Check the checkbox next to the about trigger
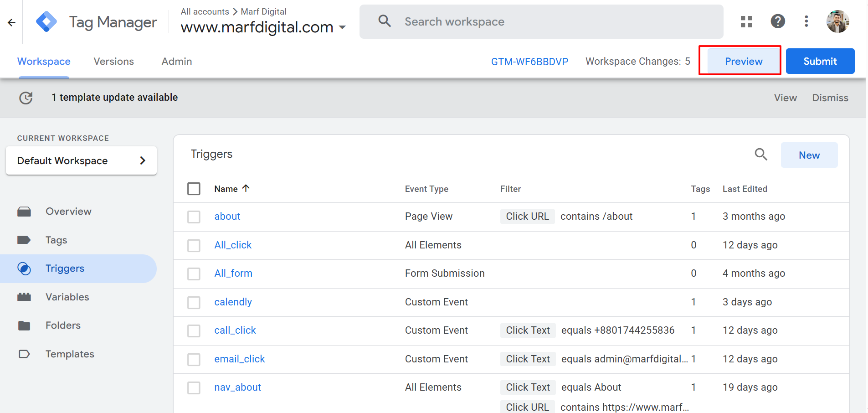This screenshot has width=868, height=413. (x=194, y=217)
